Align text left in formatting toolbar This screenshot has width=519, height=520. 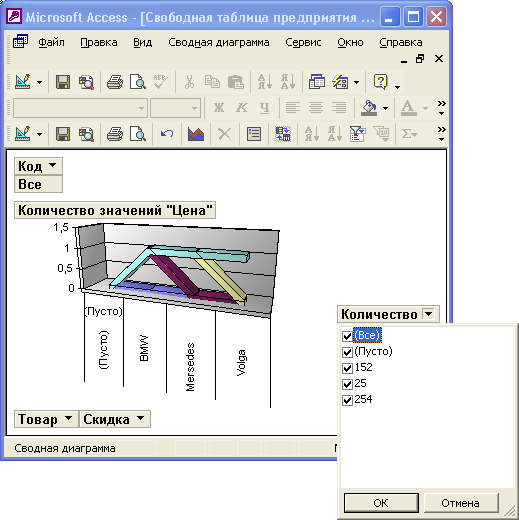click(x=292, y=108)
